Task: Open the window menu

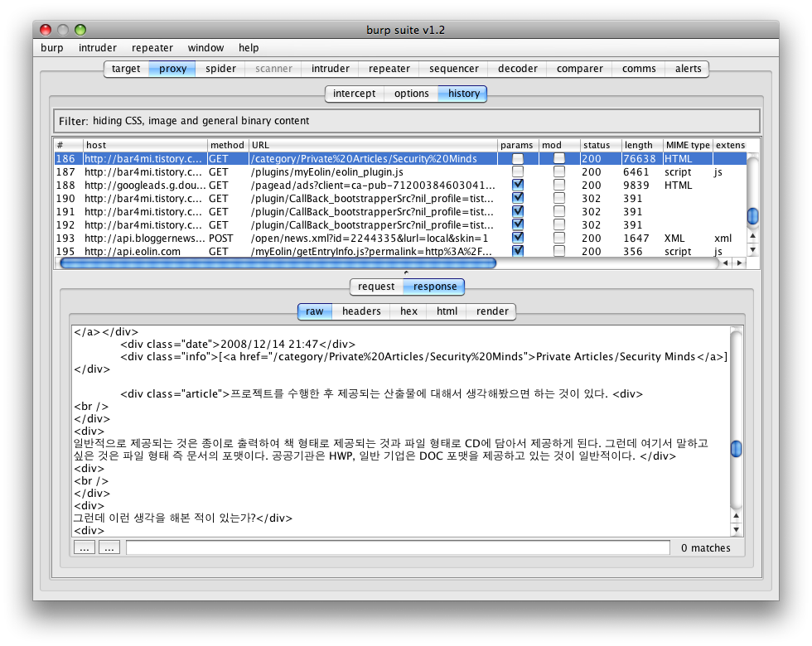Action: (205, 48)
